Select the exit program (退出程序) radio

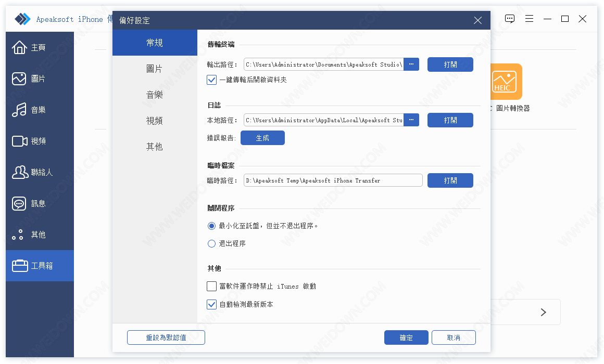211,243
